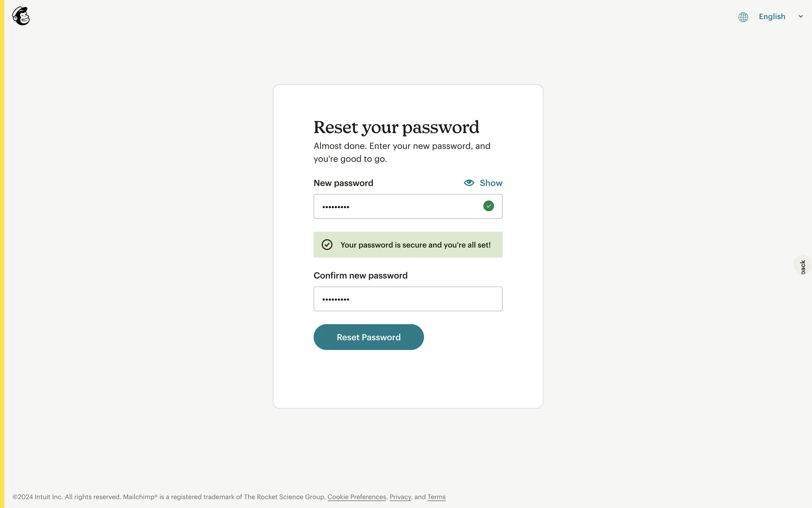Screen dimensions: 812x508
Task: Click green checkmark inside New password field
Action: pyautogui.click(x=488, y=206)
